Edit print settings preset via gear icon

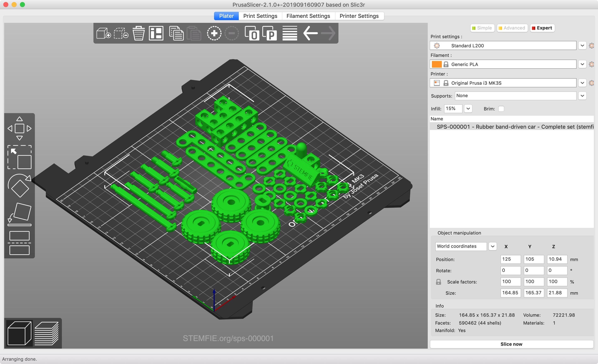tap(591, 46)
